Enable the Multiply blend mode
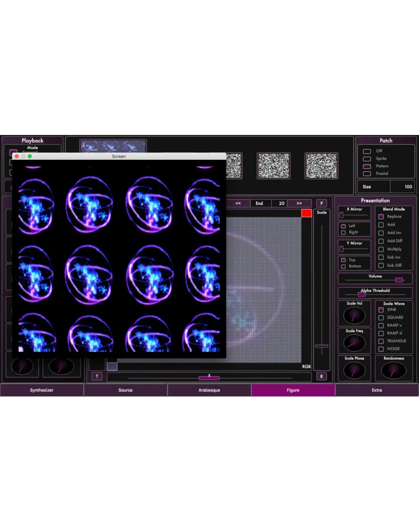This screenshot has height=532, width=419. [381, 249]
